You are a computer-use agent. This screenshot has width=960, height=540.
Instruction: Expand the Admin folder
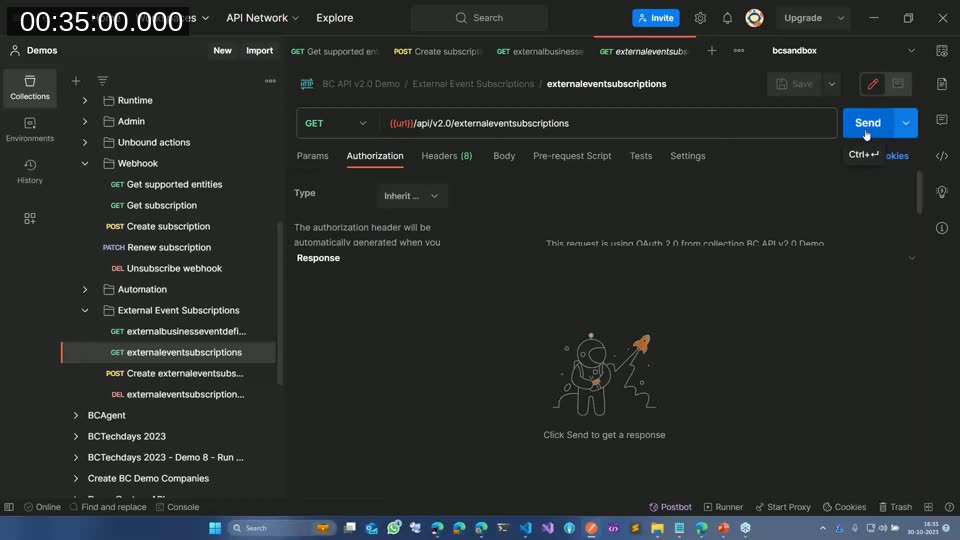point(85,121)
